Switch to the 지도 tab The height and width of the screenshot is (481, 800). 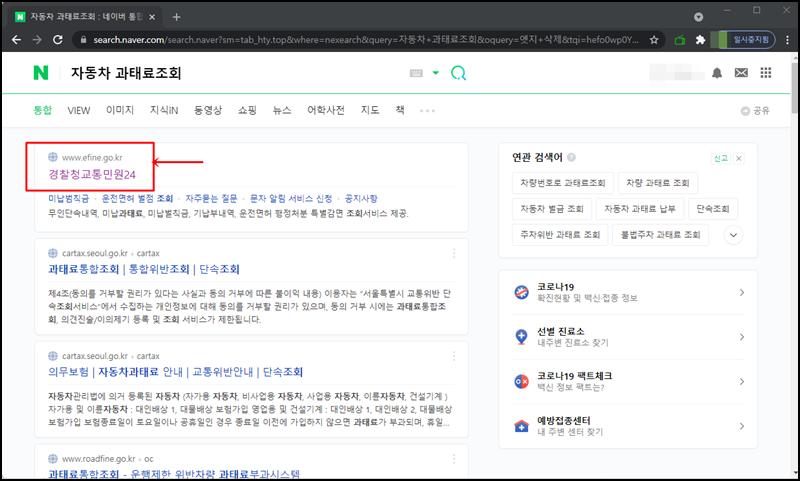[x=370, y=110]
